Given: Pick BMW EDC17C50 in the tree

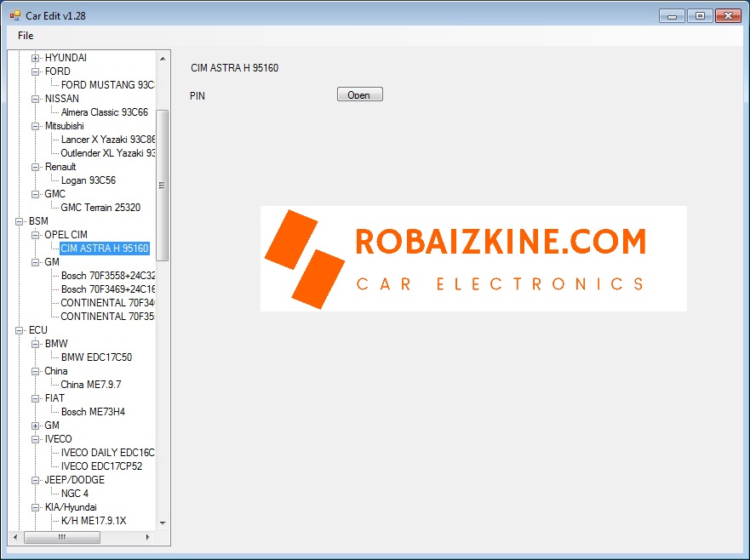Looking at the screenshot, I should (x=96, y=357).
